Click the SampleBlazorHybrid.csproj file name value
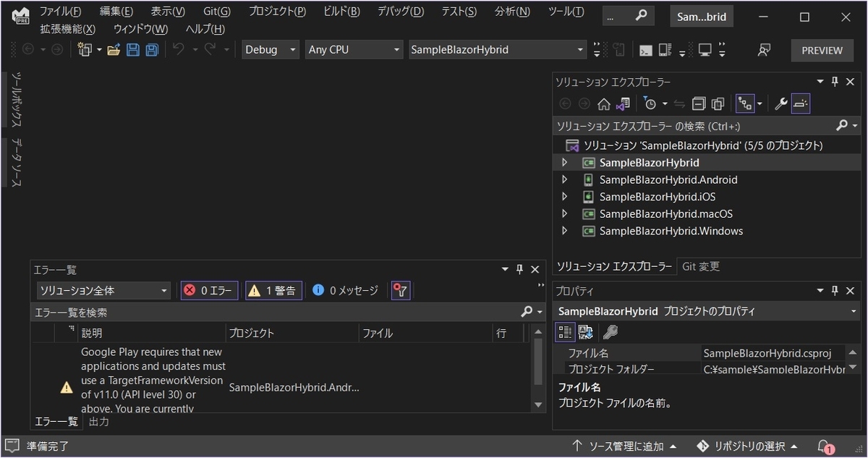This screenshot has width=868, height=458. 767,353
